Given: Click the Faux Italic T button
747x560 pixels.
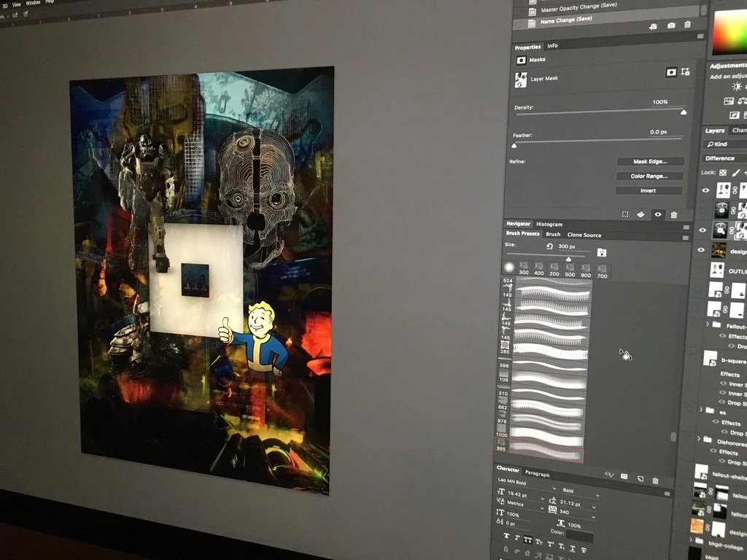Looking at the screenshot, I should pos(517,538).
